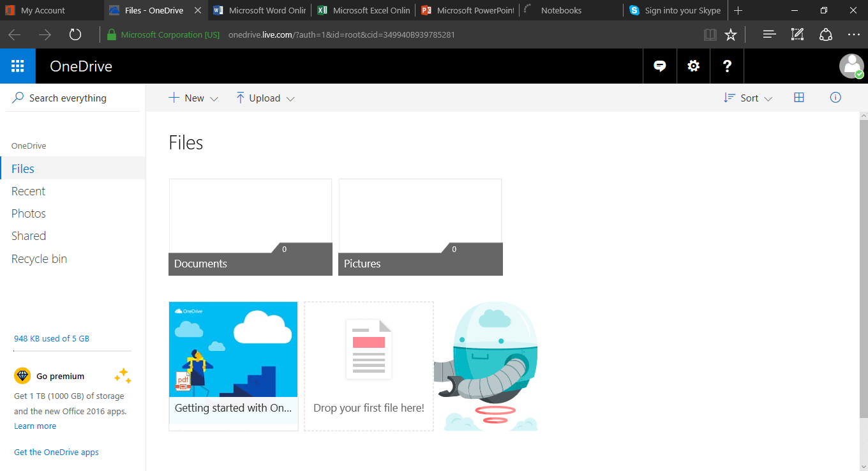Click the Learn more link

click(x=35, y=426)
